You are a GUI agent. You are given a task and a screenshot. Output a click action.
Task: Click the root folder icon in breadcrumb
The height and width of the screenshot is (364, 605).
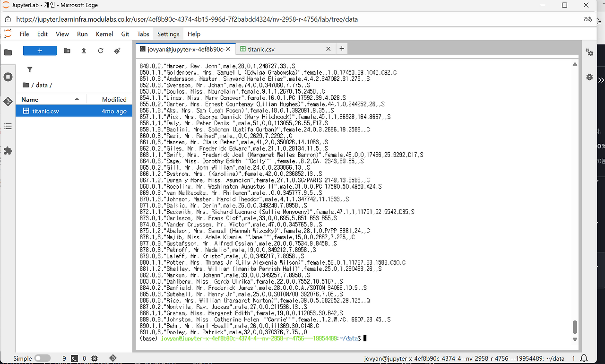[x=26, y=85]
